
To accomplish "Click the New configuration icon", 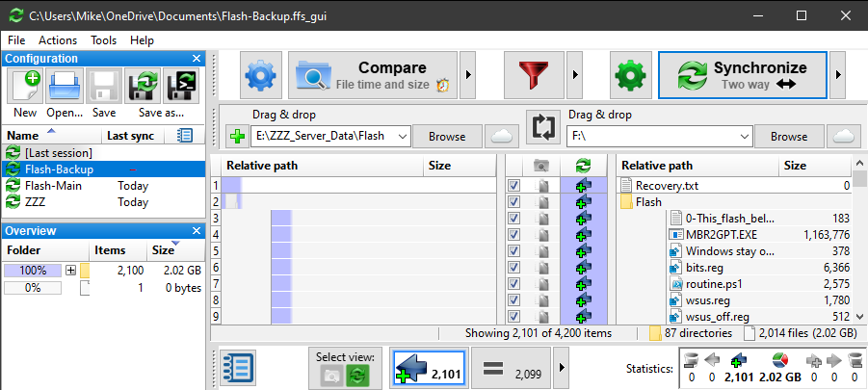I will pos(25,86).
